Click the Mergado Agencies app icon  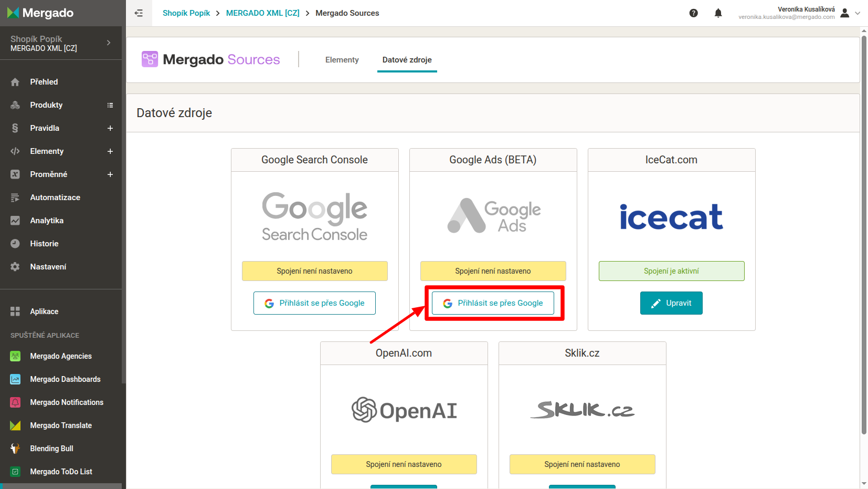(x=15, y=356)
